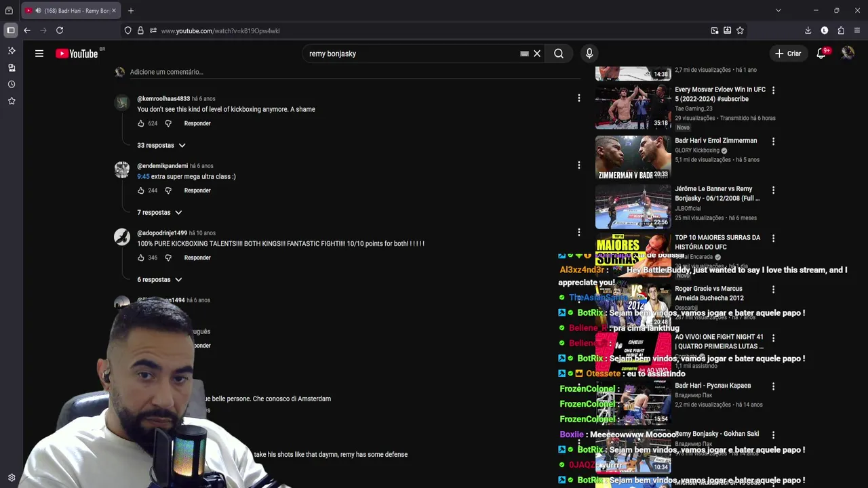The height and width of the screenshot is (488, 868).
Task: Expand the 7 respostas replies
Action: pos(159,212)
